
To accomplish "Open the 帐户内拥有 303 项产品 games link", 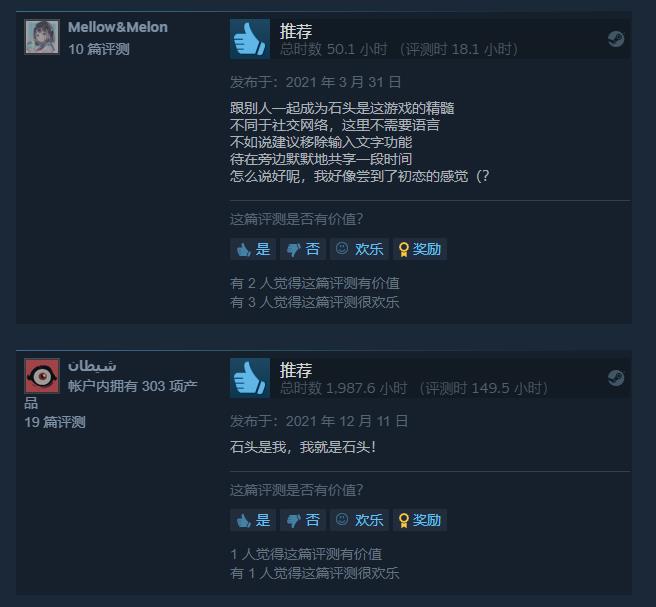I will coord(111,394).
